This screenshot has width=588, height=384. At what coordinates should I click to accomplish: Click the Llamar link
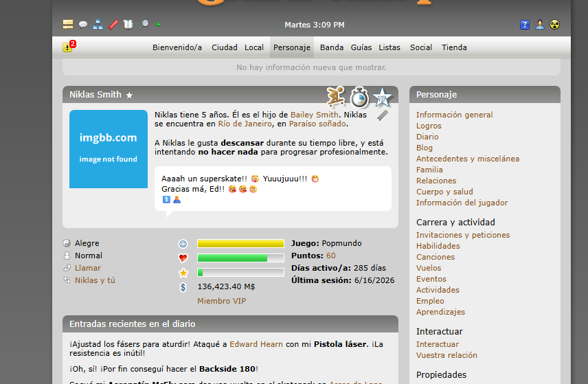(88, 268)
